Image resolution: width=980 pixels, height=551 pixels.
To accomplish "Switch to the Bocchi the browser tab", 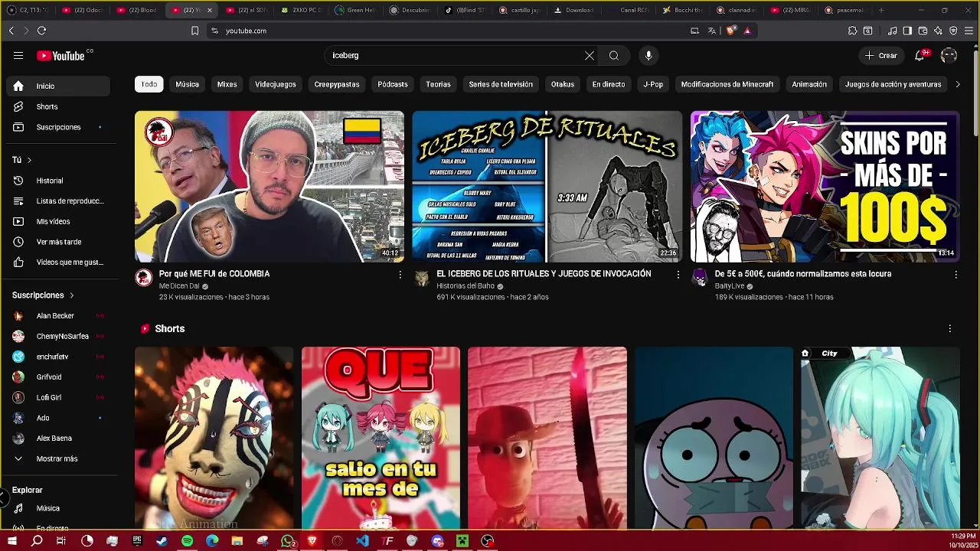I will tap(683, 10).
